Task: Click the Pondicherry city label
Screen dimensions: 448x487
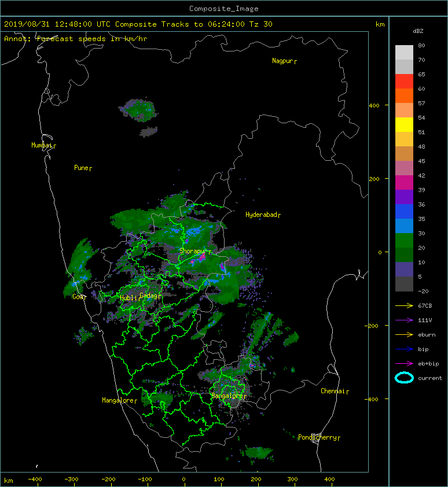Action: [317, 438]
